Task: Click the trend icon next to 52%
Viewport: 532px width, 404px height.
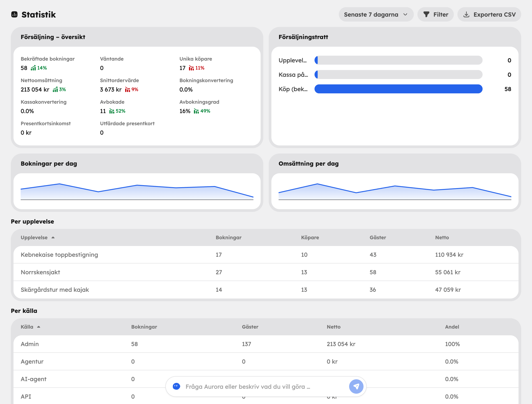Action: (112, 111)
